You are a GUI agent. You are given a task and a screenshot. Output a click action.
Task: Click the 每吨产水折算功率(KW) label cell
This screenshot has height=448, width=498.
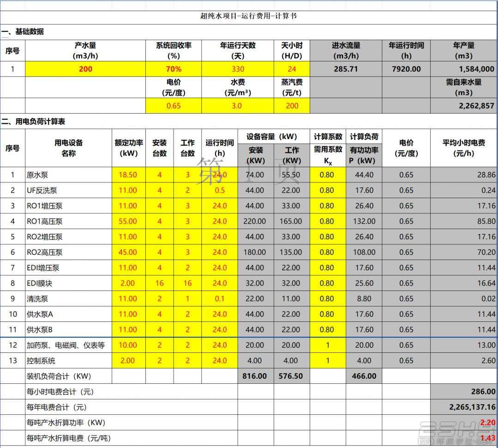pos(132,423)
